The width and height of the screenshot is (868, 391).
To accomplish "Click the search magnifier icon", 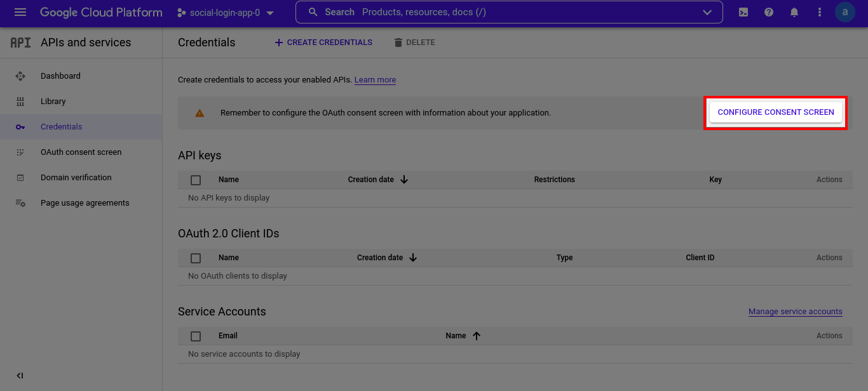I will [x=313, y=12].
